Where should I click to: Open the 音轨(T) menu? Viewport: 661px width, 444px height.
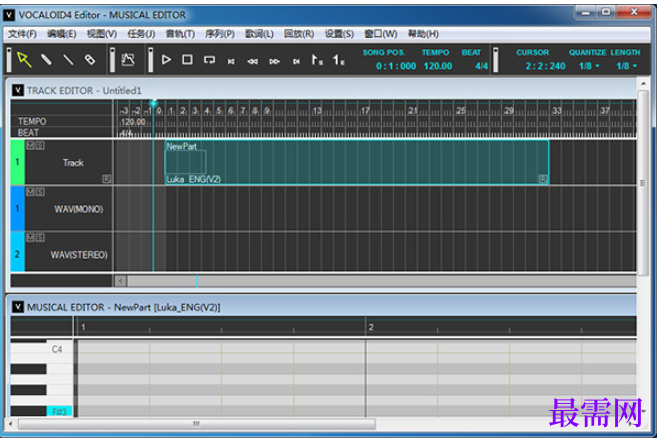coord(180,34)
